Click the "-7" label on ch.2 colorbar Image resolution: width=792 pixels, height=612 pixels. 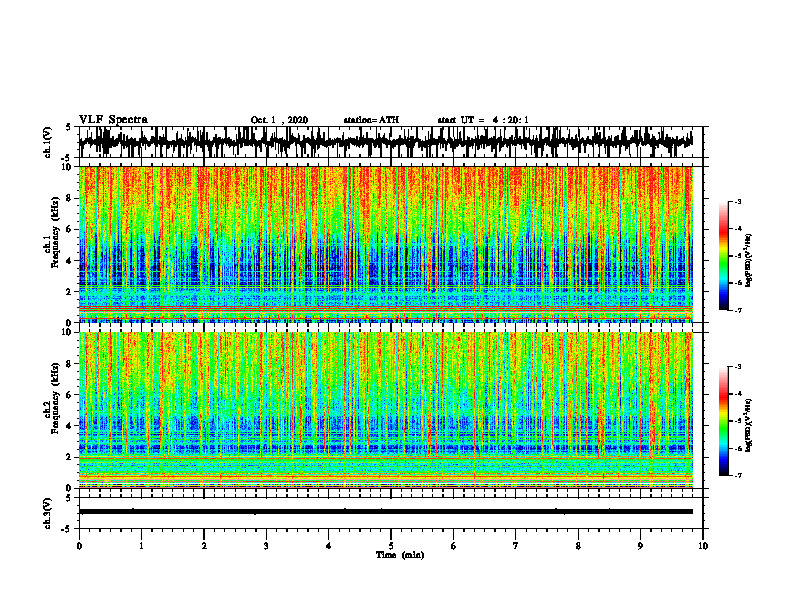[x=738, y=476]
